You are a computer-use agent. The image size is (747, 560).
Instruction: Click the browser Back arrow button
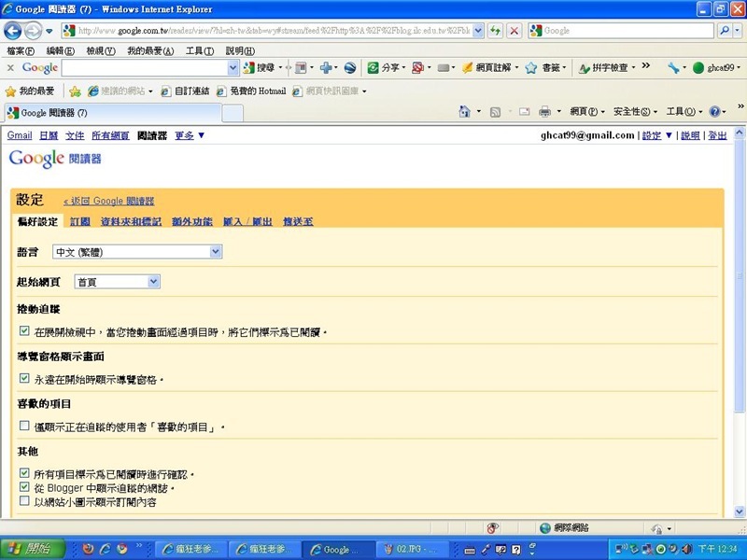point(12,31)
